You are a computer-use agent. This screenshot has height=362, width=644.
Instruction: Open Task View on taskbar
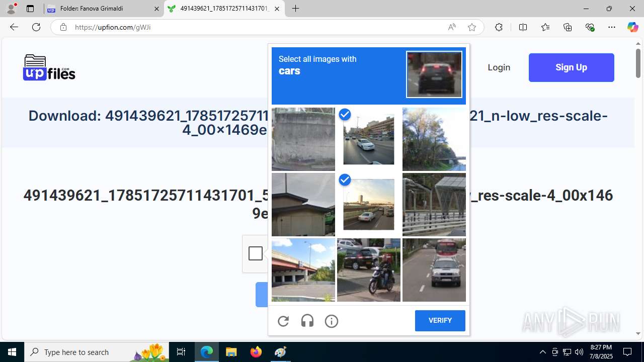(181, 352)
